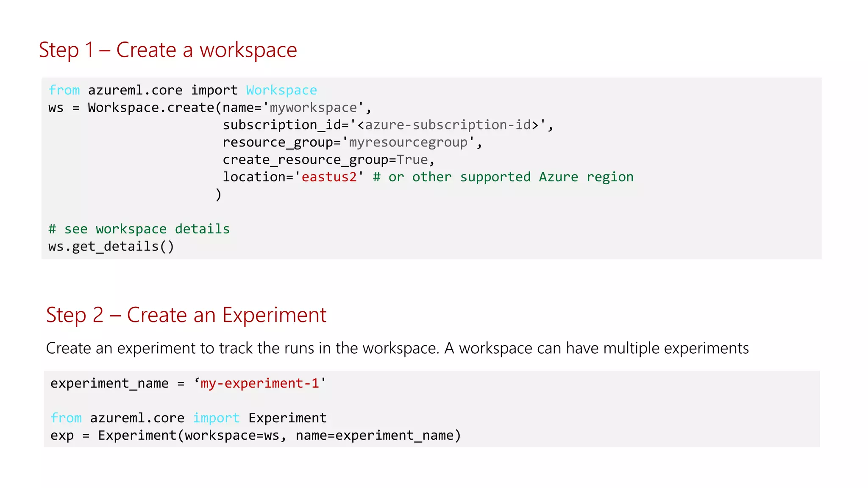Click the create_resource_group=True line
This screenshot has width=868, height=488.
(329, 160)
